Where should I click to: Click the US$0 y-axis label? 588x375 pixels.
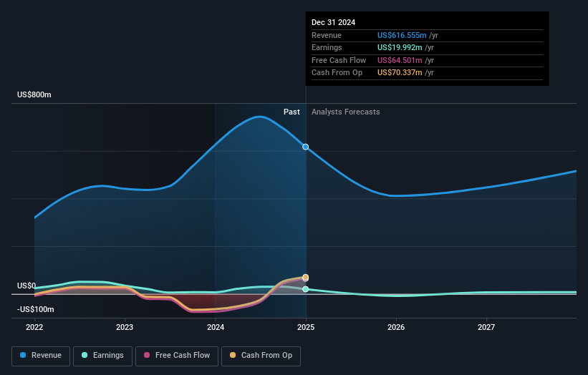pos(26,286)
